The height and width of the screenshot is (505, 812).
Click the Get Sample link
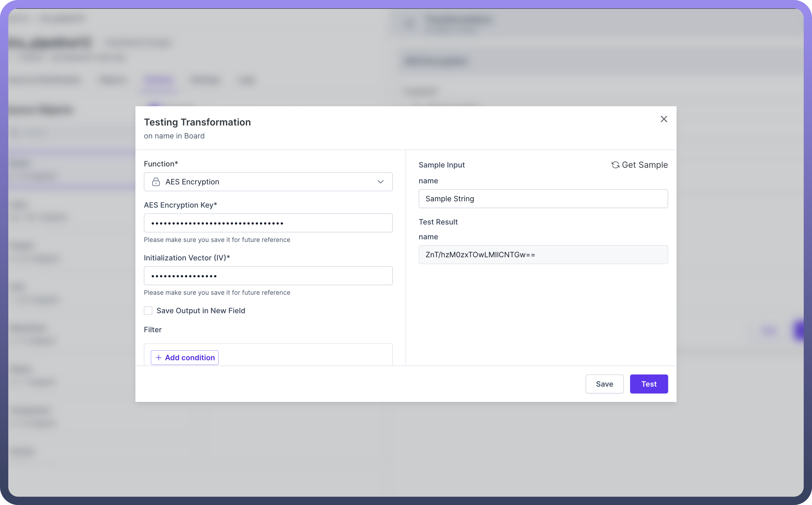coord(644,165)
